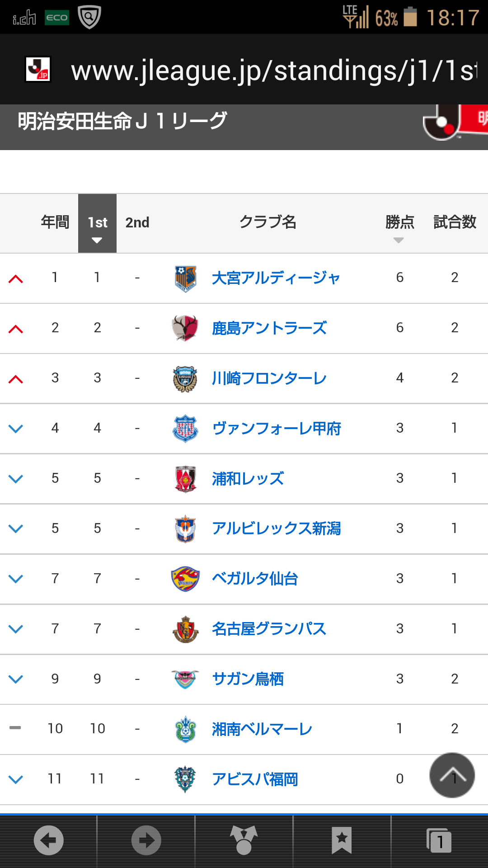Open 名古屋グランパス team link

pyautogui.click(x=269, y=629)
